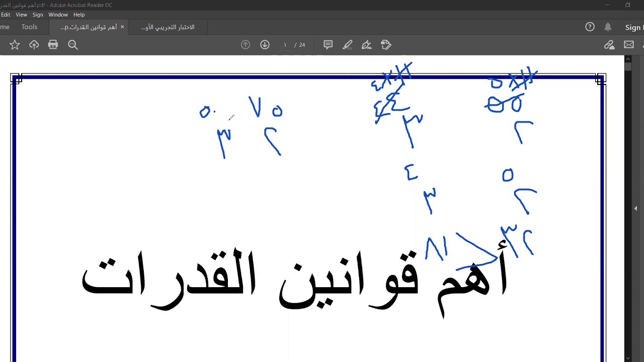The image size is (644, 362).
Task: Share a link icon in toolbar
Action: pyautogui.click(x=609, y=45)
